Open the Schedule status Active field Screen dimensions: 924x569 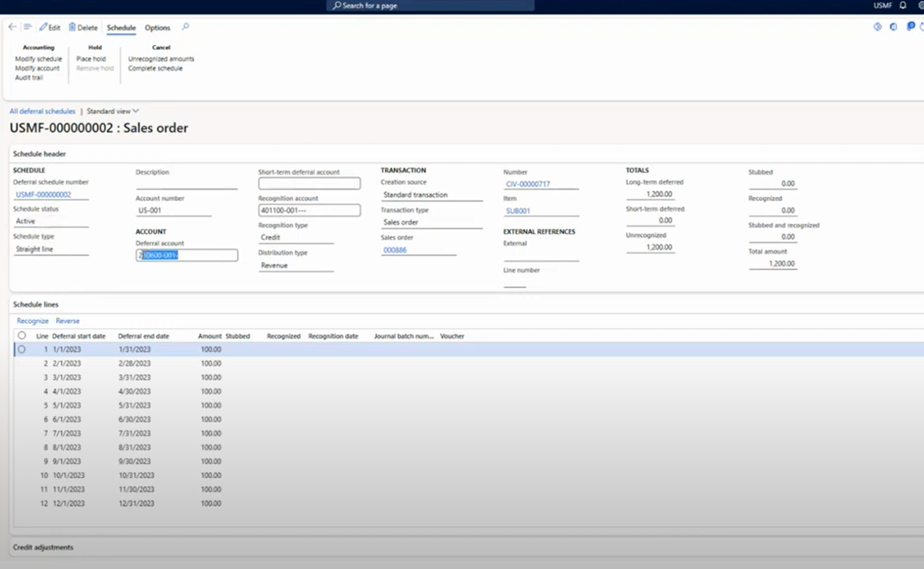point(51,222)
